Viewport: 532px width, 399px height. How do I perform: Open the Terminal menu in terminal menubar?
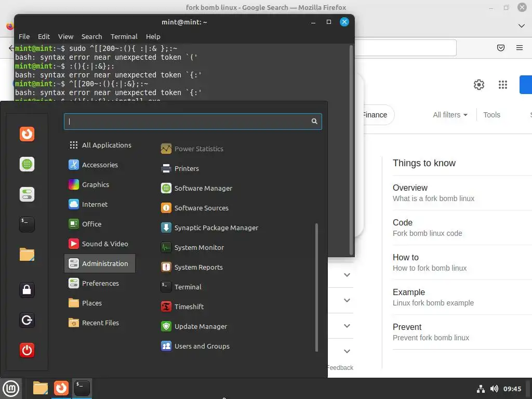pyautogui.click(x=124, y=37)
